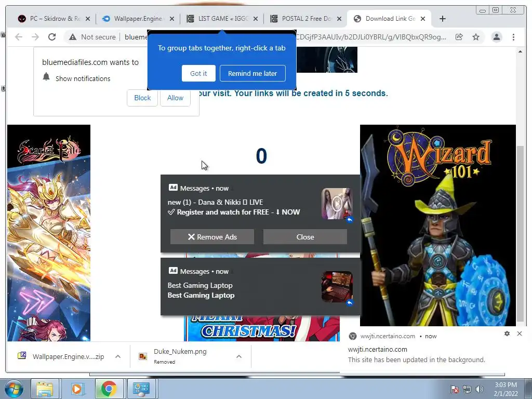Reload the current page

coord(52,37)
